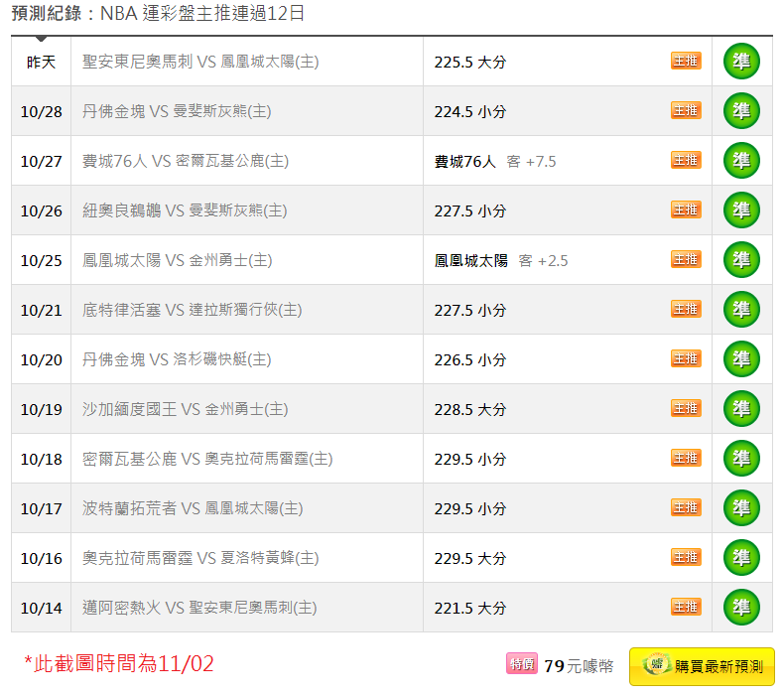Click the green 準 icon in the 10/25 row

point(741,260)
